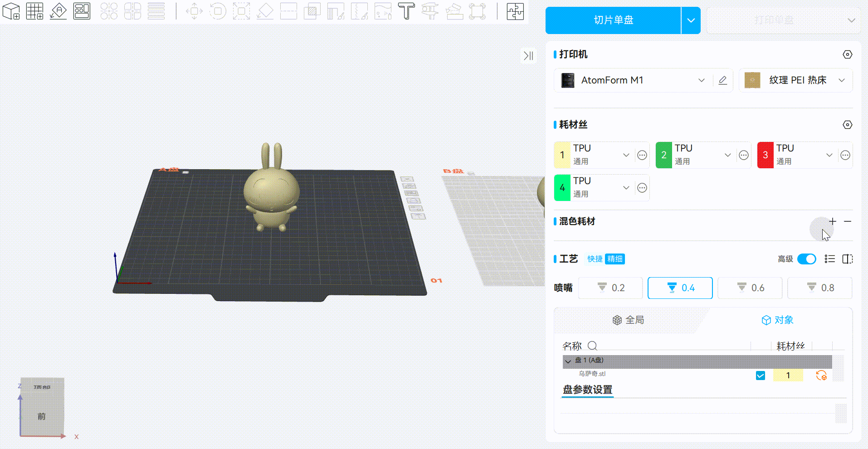Remove mixed-color filament with minus
The width and height of the screenshot is (868, 449).
click(x=848, y=221)
